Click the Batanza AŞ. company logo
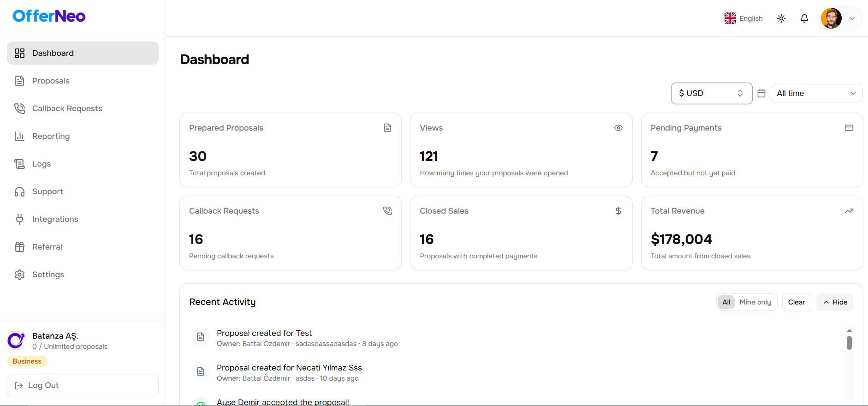The height and width of the screenshot is (406, 868). pos(16,340)
